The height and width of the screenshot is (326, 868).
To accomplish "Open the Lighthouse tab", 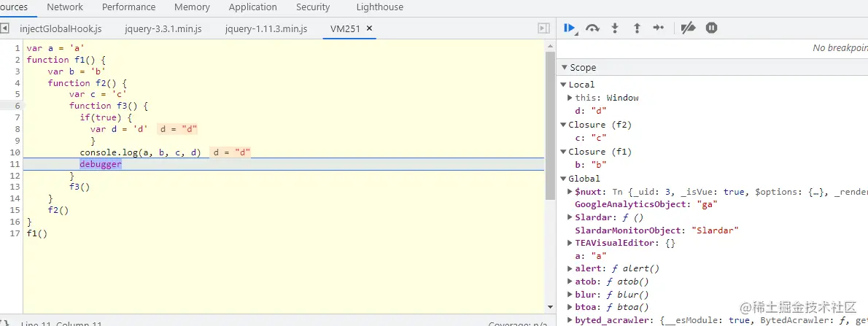I will pyautogui.click(x=380, y=7).
